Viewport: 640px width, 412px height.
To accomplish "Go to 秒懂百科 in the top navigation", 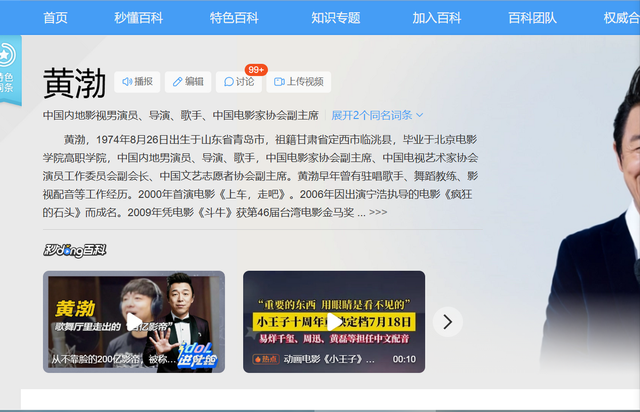I will [x=138, y=18].
